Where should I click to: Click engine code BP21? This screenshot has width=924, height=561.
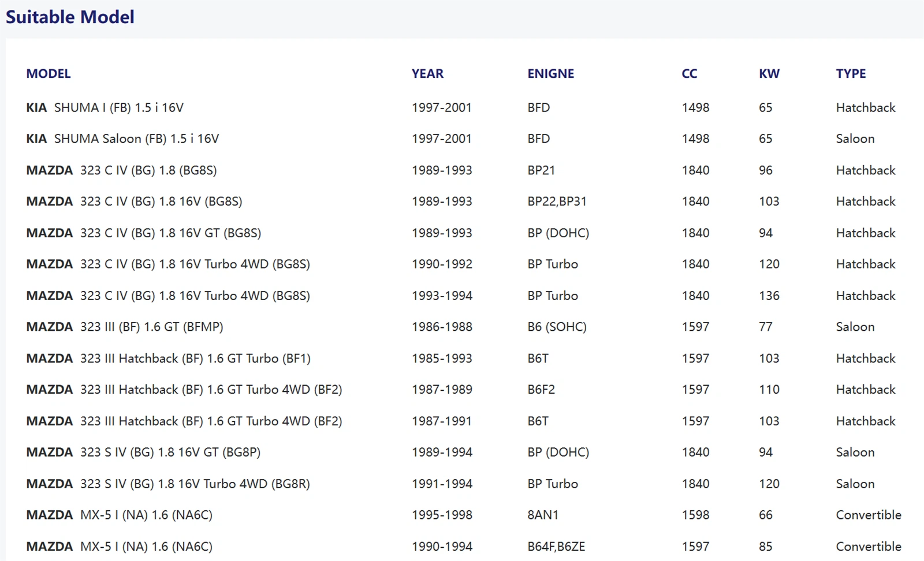point(541,170)
